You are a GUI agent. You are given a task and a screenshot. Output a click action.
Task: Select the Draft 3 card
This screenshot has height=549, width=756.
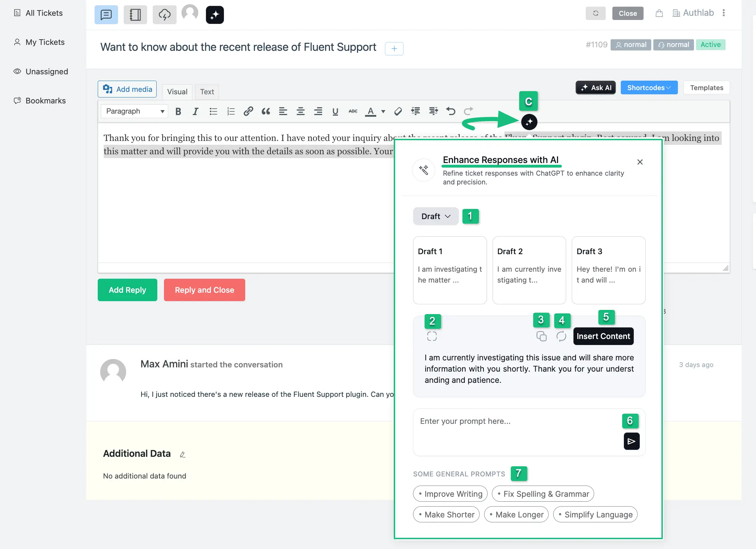609,270
